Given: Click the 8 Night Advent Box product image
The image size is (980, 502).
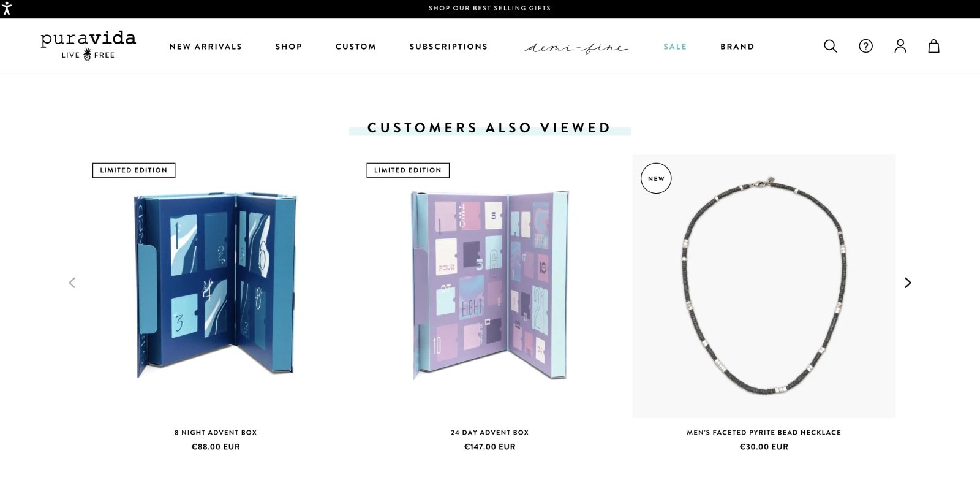Looking at the screenshot, I should [x=216, y=285].
